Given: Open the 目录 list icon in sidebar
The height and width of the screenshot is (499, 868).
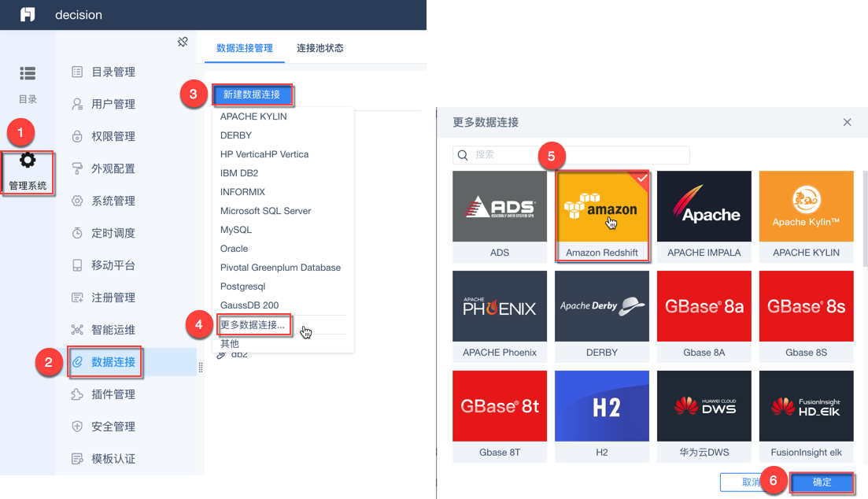Looking at the screenshot, I should (x=28, y=73).
